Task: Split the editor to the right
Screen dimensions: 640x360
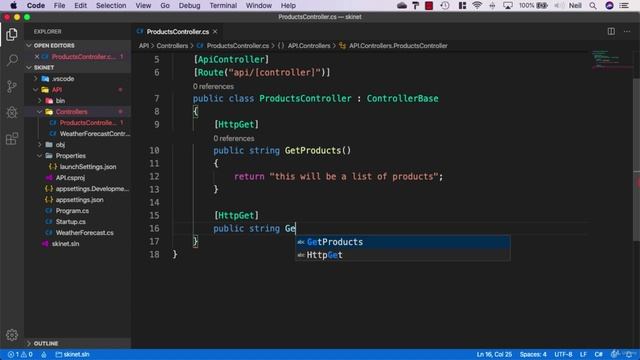Action: (x=611, y=31)
